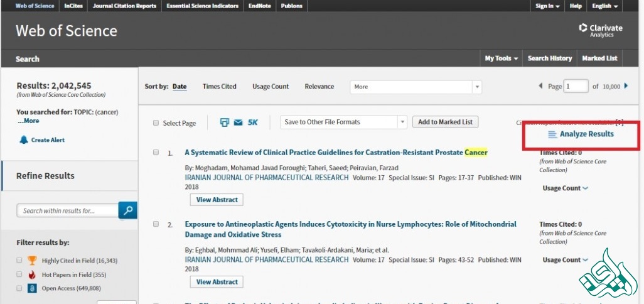
Task: View Abstract of first result
Action: coord(217,200)
